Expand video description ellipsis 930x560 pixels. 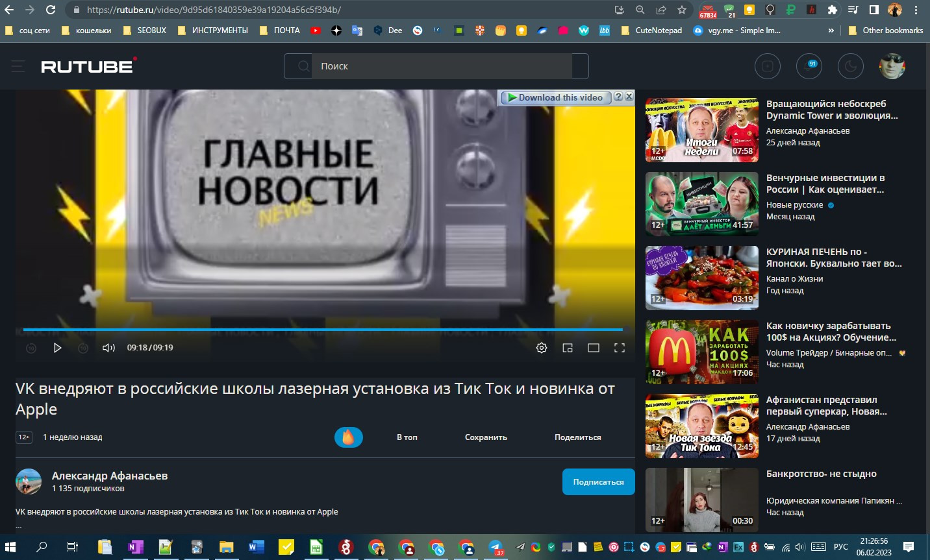pyautogui.click(x=19, y=525)
